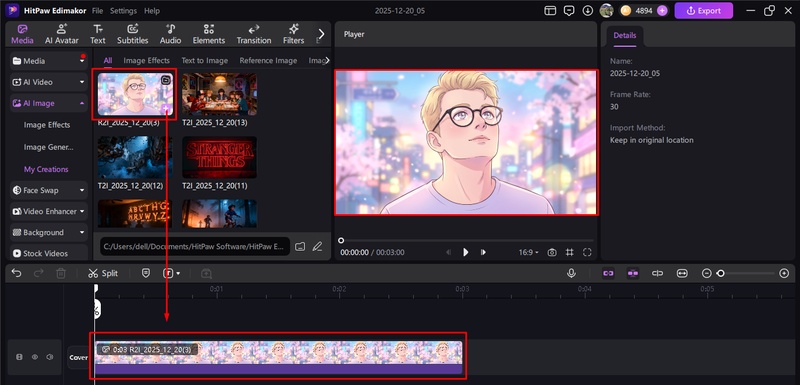Click the save folder path field
Viewport: 800px width, 385px height.
(195, 246)
